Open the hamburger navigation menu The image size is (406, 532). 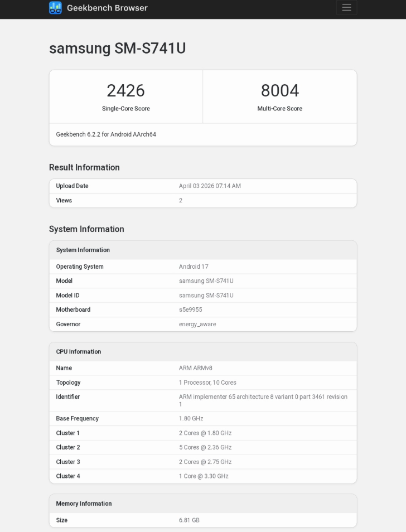tap(346, 8)
